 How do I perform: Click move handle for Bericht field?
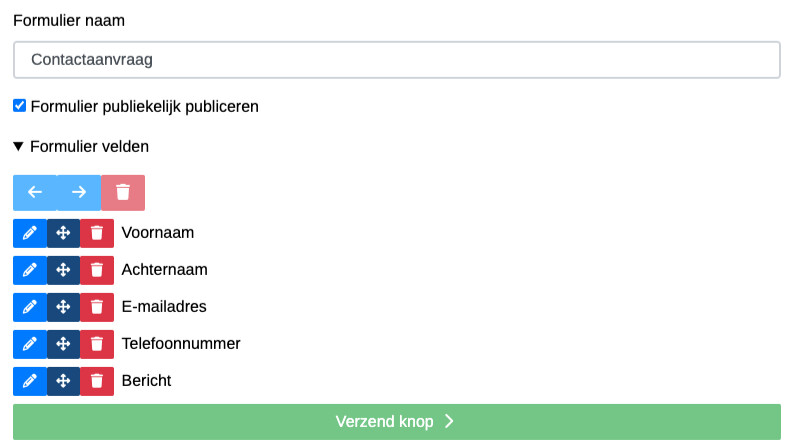click(x=63, y=381)
